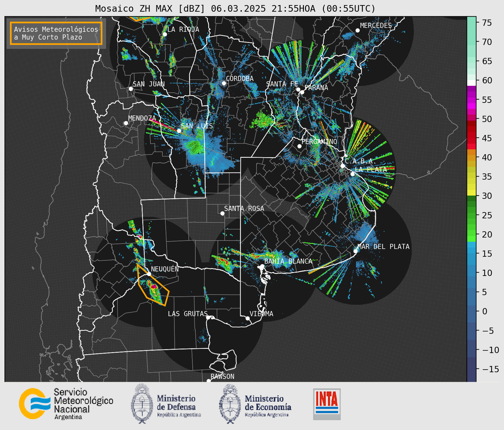The height and width of the screenshot is (430, 504).
Task: Click the RAWSON city marker dot
Action: click(209, 381)
